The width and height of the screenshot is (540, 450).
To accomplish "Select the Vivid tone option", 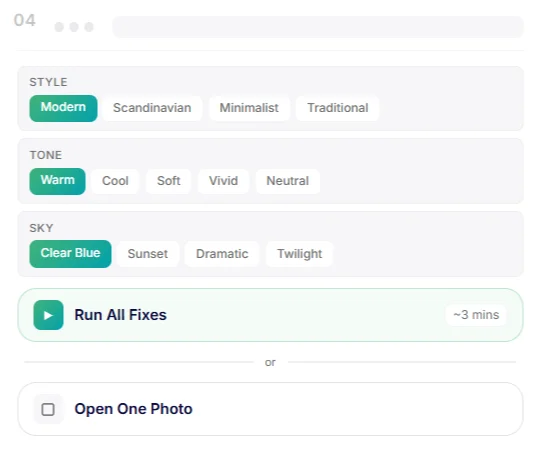I will (x=223, y=181).
